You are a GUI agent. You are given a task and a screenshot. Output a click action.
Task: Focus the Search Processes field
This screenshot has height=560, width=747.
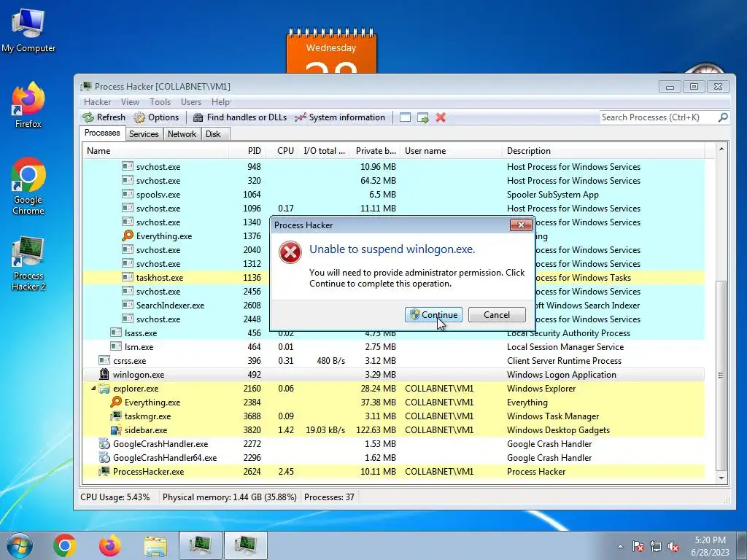659,117
